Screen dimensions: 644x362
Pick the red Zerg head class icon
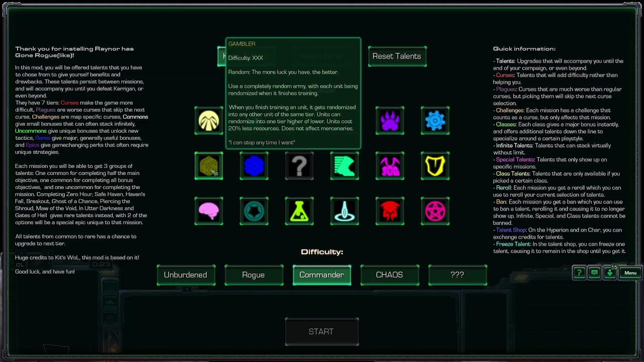click(390, 211)
